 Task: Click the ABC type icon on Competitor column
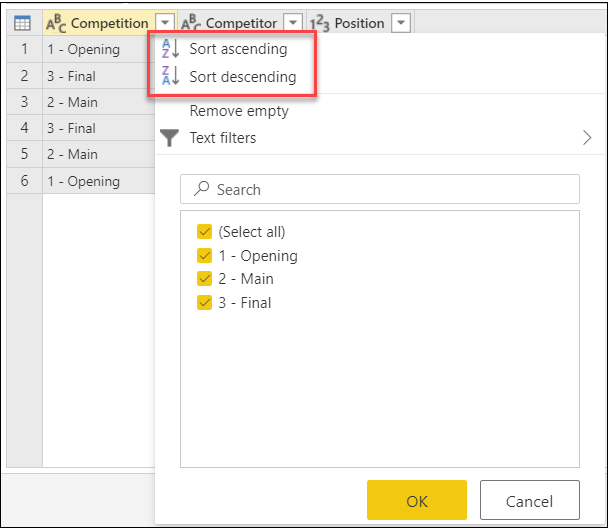[x=190, y=22]
